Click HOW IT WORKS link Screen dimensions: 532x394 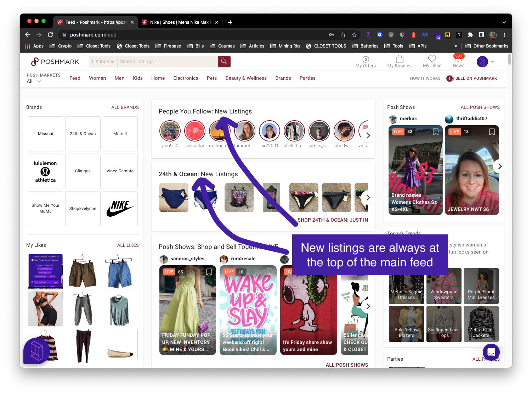[x=425, y=78]
